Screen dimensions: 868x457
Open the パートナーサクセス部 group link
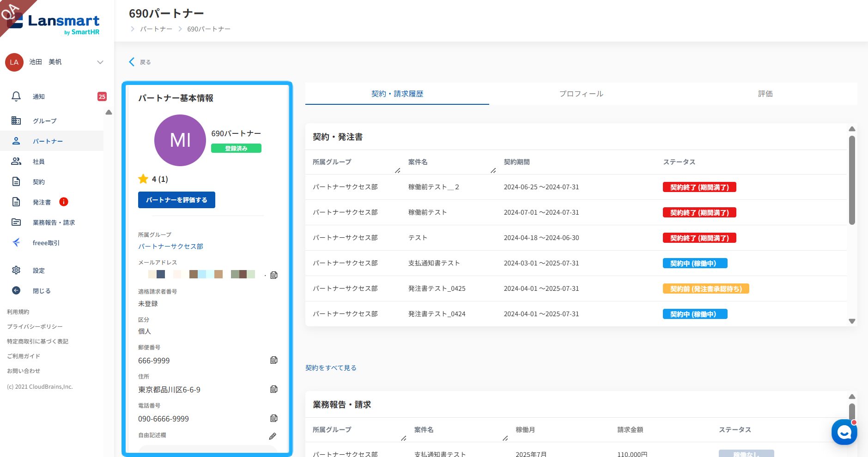[x=170, y=247]
